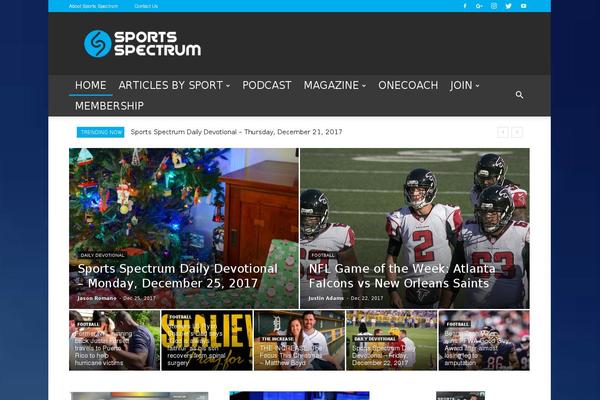Open the Google Plus social icon

coord(479,6)
